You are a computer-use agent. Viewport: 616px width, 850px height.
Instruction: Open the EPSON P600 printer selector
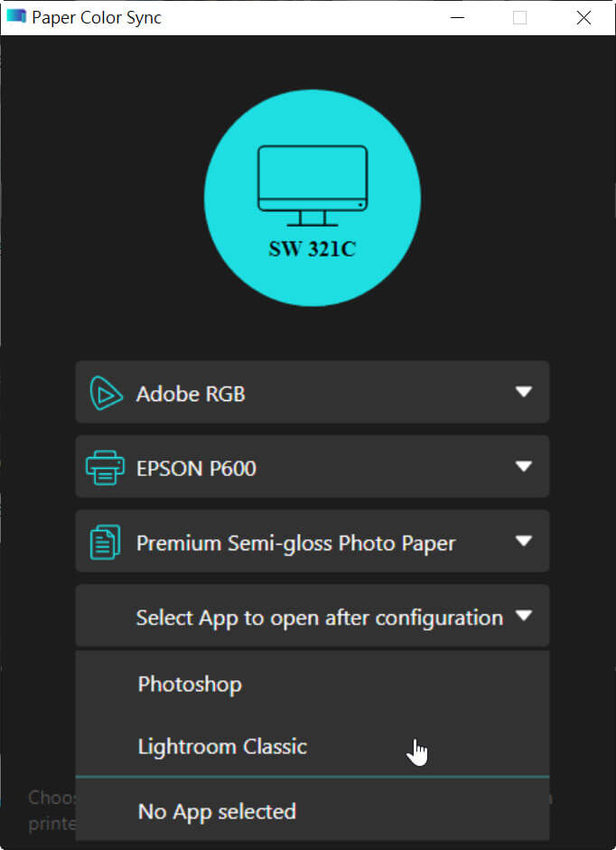pos(313,467)
